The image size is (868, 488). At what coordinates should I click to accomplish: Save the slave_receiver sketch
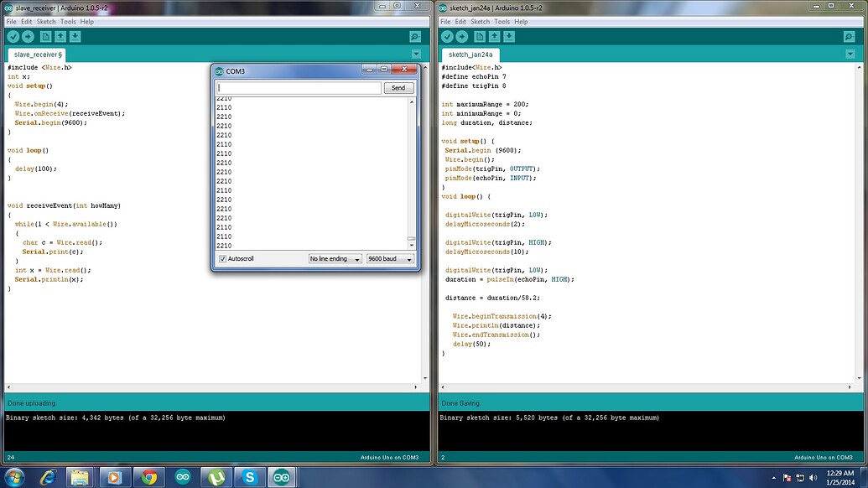[x=75, y=36]
